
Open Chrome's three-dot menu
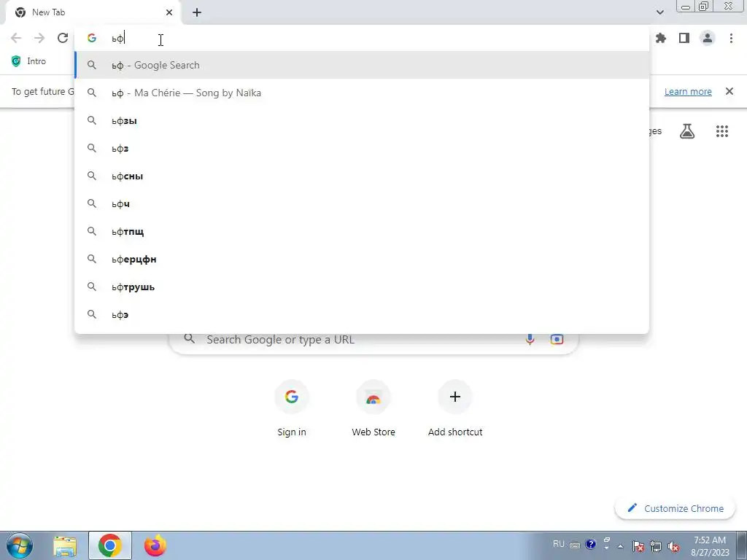click(x=731, y=38)
